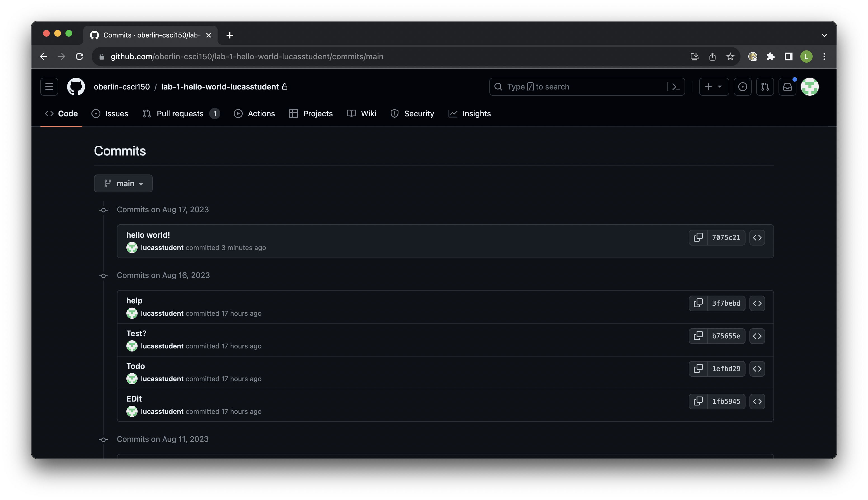Copy the full SHA for commit 1efbd29
The height and width of the screenshot is (500, 868).
tap(698, 369)
